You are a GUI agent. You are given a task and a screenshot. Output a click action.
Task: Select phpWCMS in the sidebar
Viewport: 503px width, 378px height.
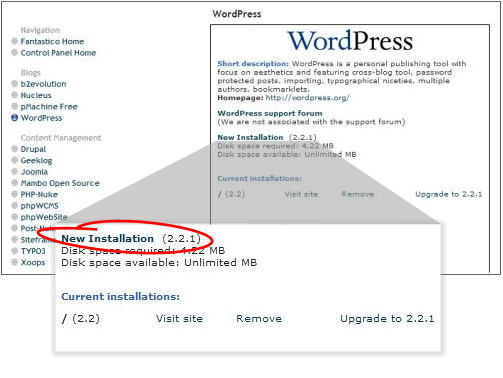39,206
